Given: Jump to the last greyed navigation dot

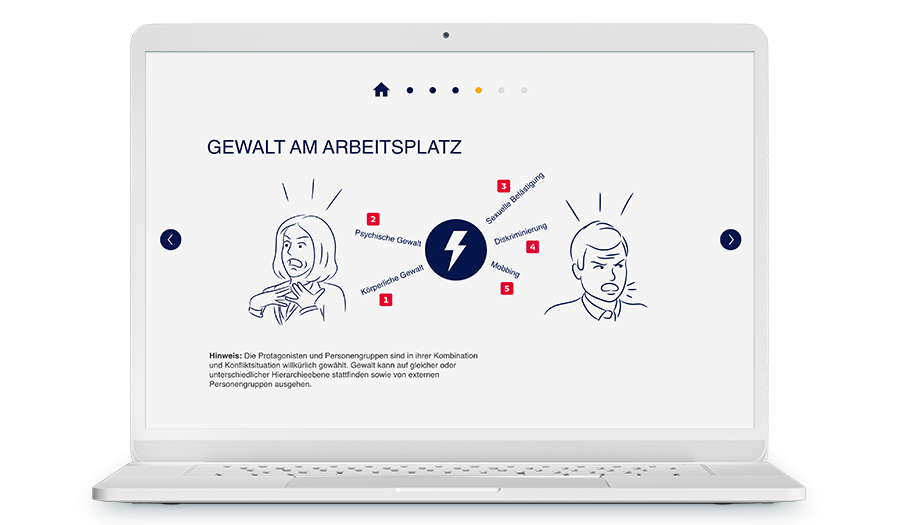Looking at the screenshot, I should [x=524, y=90].
